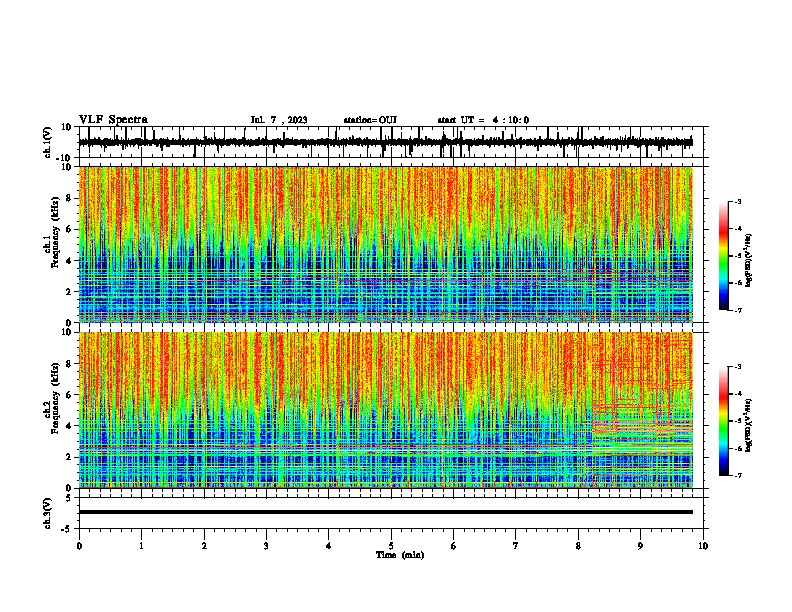
Task: Click the ch.2 spectrogram panel
Action: tap(386, 410)
